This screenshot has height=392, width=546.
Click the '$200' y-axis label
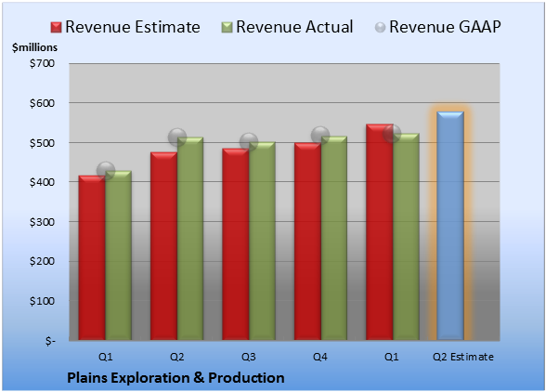pyautogui.click(x=42, y=261)
